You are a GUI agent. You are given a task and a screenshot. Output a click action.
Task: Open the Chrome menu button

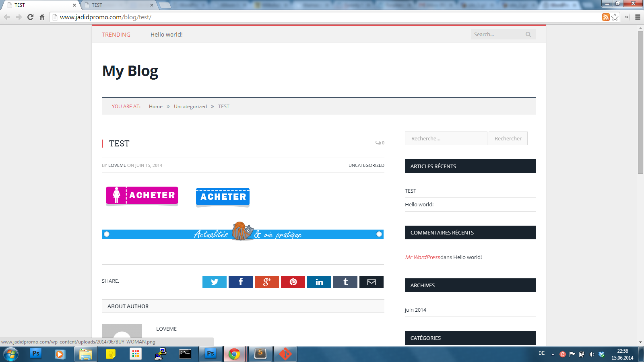pyautogui.click(x=638, y=17)
